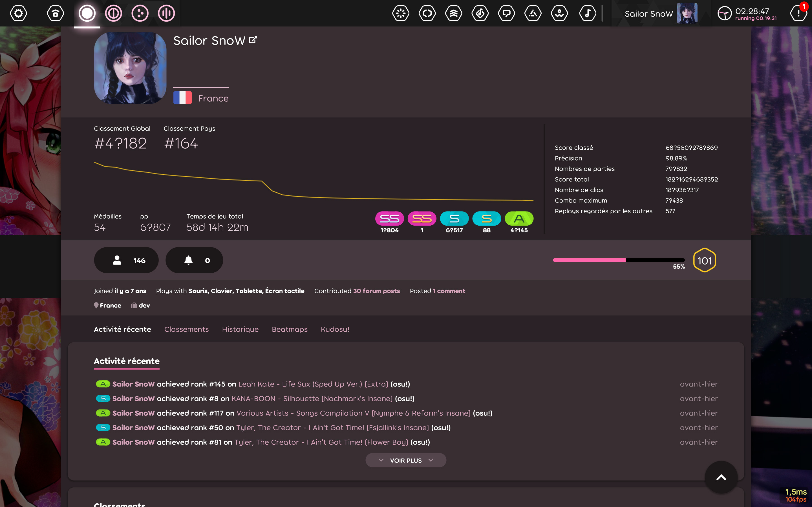
Task: Open the 30 forum posts link
Action: 376,291
